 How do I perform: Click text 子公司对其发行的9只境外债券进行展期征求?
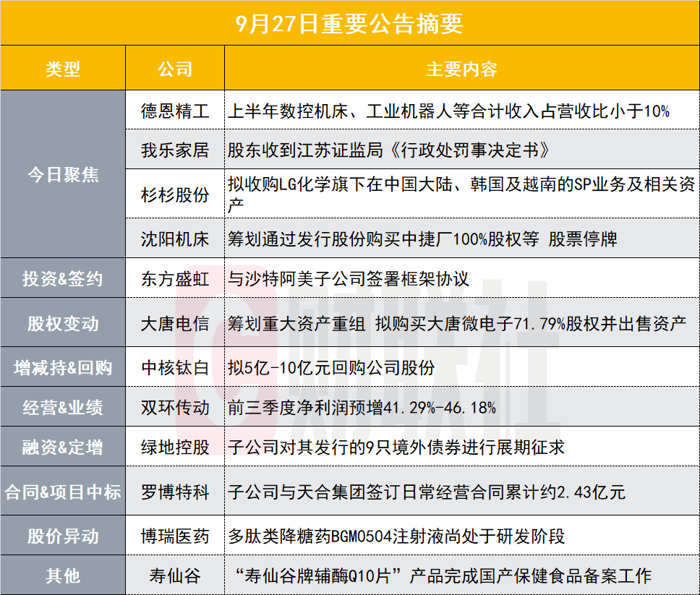pos(396,447)
